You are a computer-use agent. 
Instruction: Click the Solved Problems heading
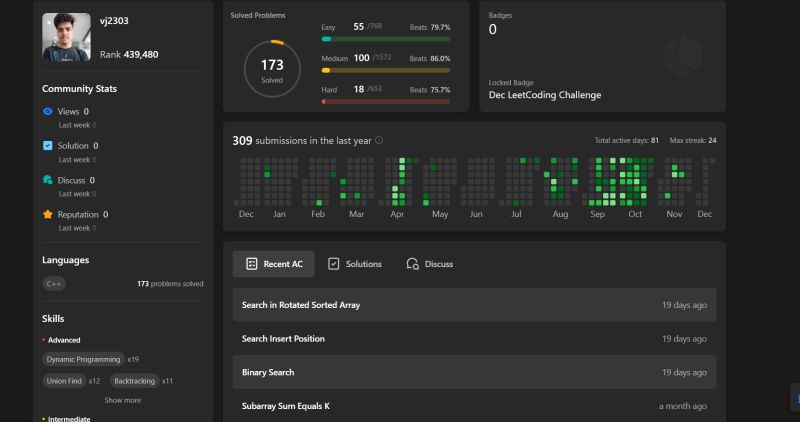coord(258,15)
